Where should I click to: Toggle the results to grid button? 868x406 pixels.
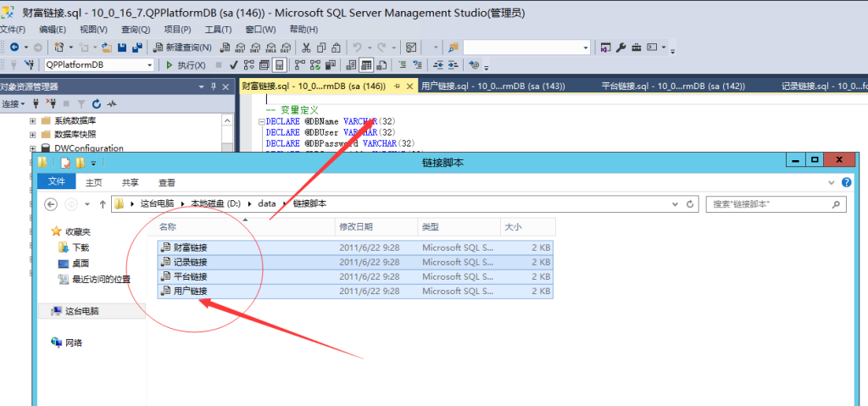(366, 64)
